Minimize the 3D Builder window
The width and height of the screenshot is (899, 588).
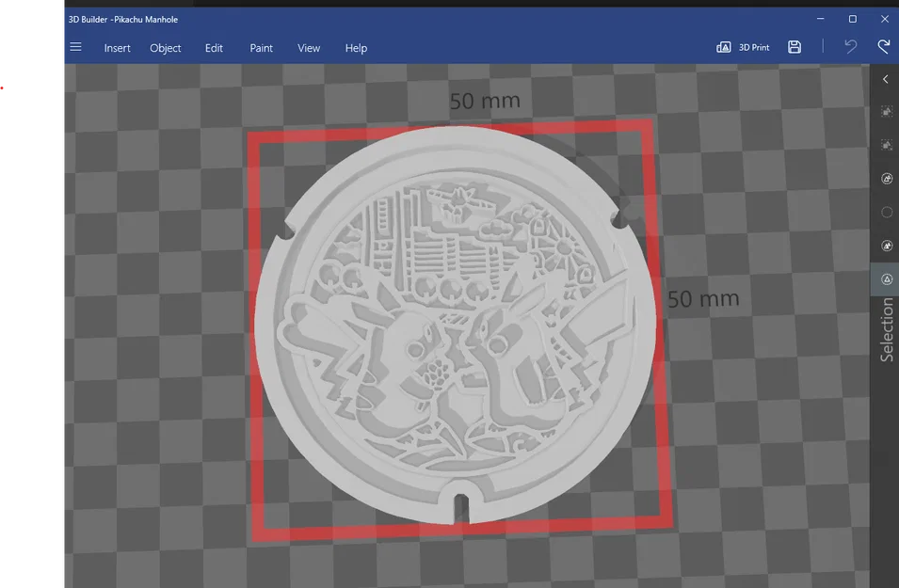(821, 19)
